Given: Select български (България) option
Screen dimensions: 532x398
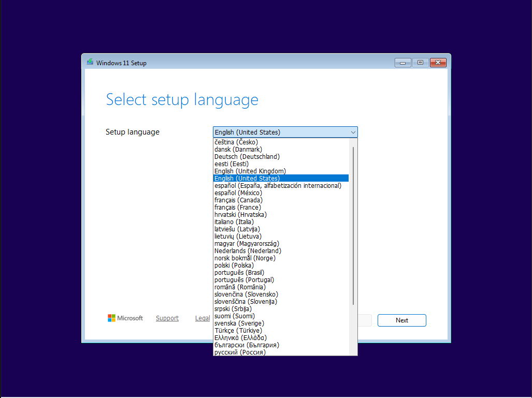Looking at the screenshot, I should [281, 345].
